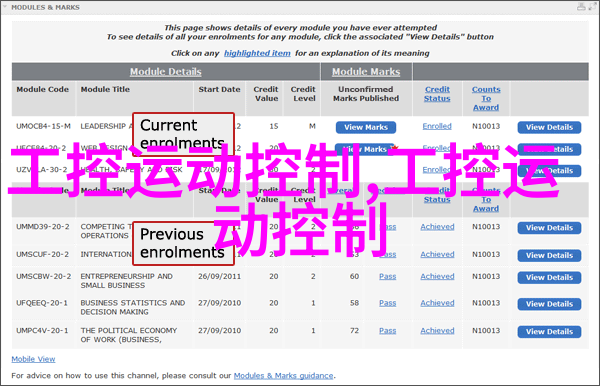600x386 pixels.
Task: Click the 'MODULES & MARKS' panel title
Action: point(45,7)
